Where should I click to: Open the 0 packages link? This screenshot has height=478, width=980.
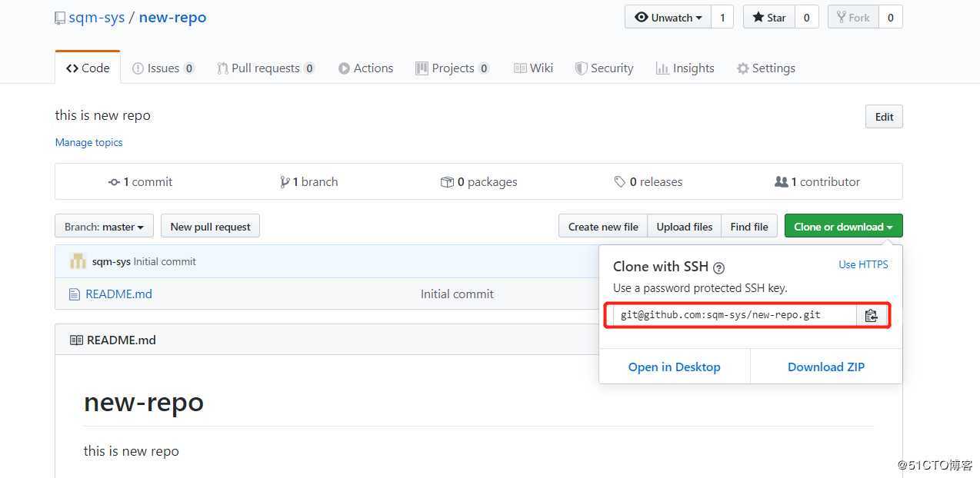pos(478,182)
